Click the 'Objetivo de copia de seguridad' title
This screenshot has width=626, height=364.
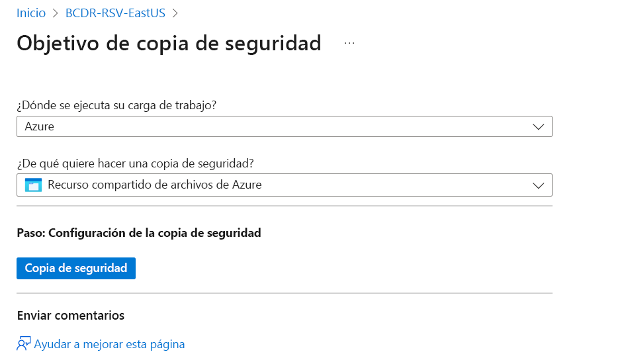(169, 43)
